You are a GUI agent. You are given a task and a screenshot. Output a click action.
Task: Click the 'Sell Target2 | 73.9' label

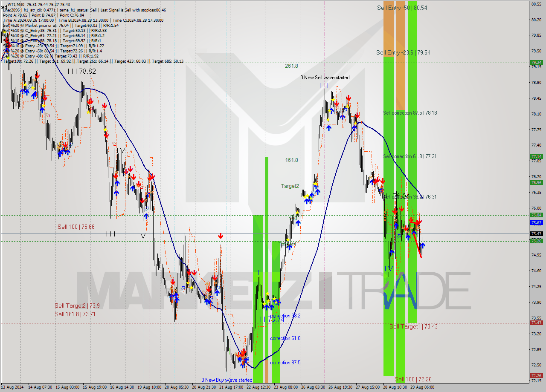(77, 306)
